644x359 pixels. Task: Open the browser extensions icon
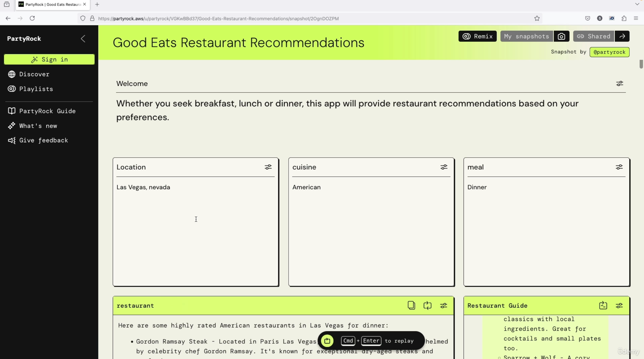pos(624,18)
